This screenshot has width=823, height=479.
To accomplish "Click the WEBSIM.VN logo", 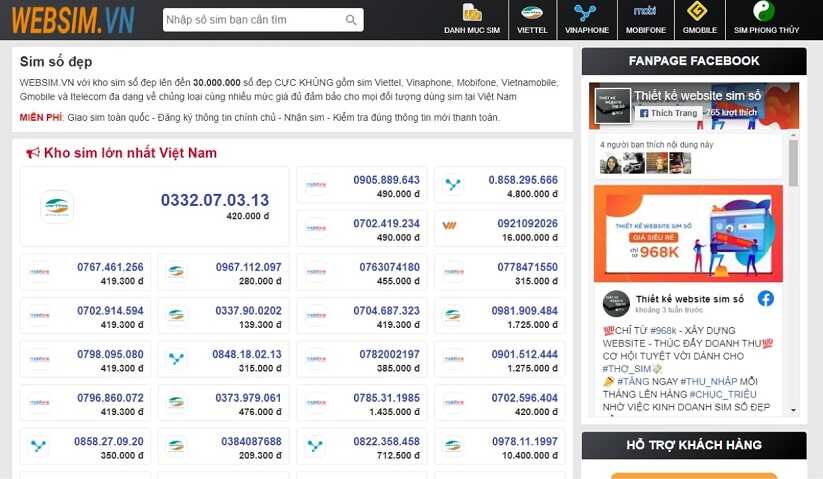I will [76, 20].
